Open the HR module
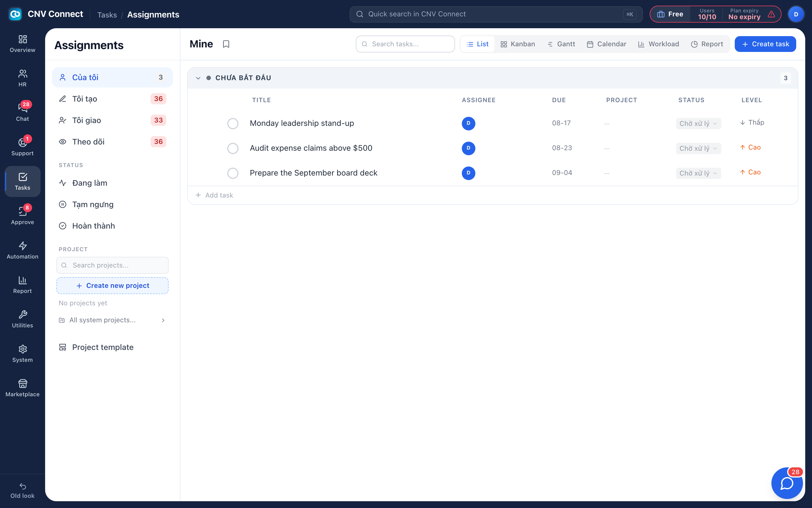Image resolution: width=812 pixels, height=508 pixels. pyautogui.click(x=23, y=78)
